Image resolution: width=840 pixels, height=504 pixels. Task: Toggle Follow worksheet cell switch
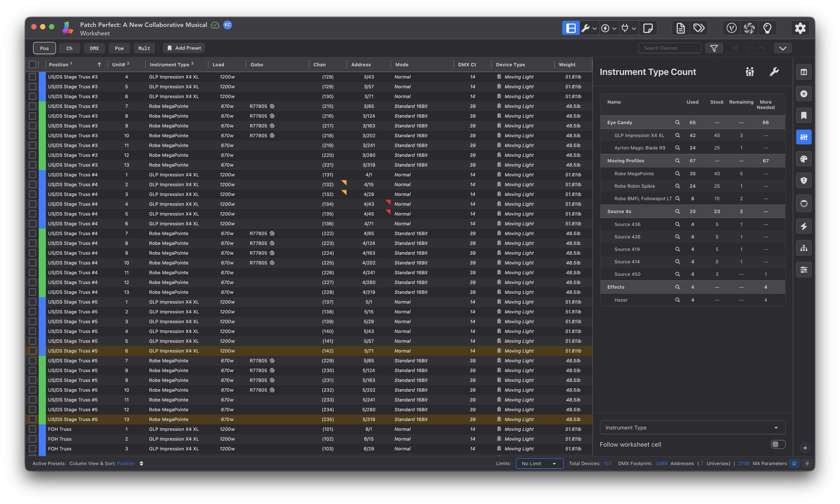point(778,444)
